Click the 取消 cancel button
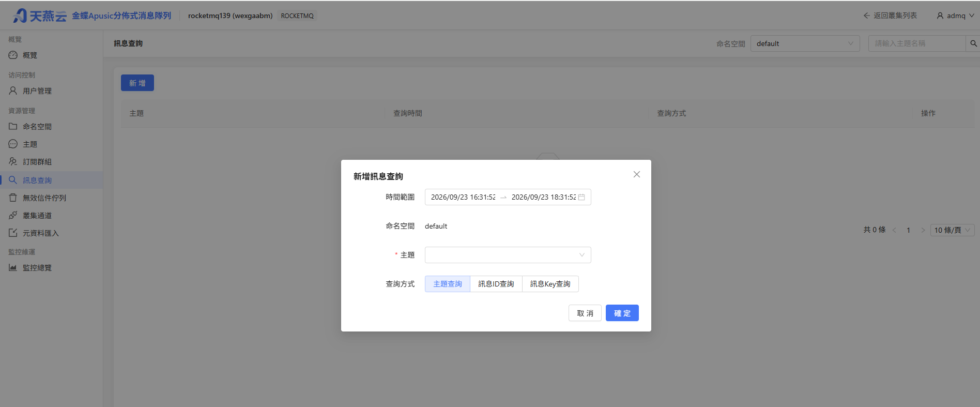 click(585, 313)
